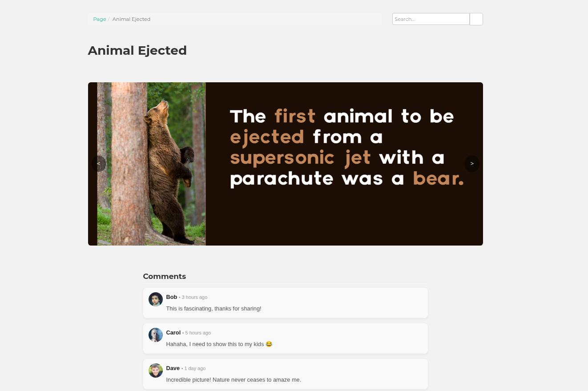Select the Animal Ejected breadcrumb item
588x391 pixels.
pyautogui.click(x=131, y=19)
